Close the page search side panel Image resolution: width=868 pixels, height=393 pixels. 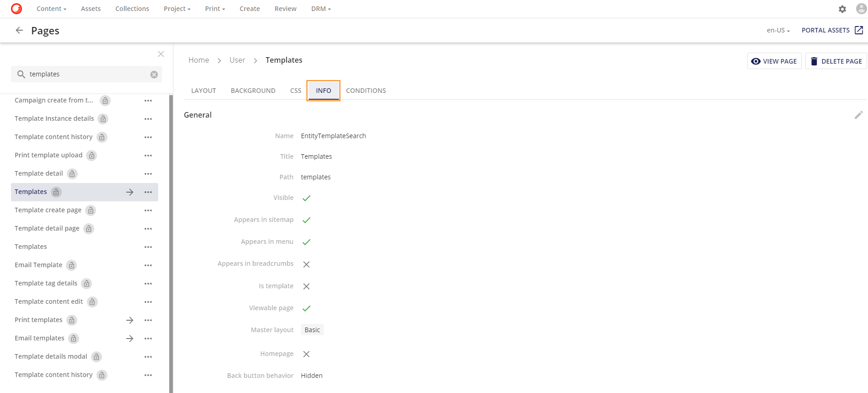click(x=161, y=54)
